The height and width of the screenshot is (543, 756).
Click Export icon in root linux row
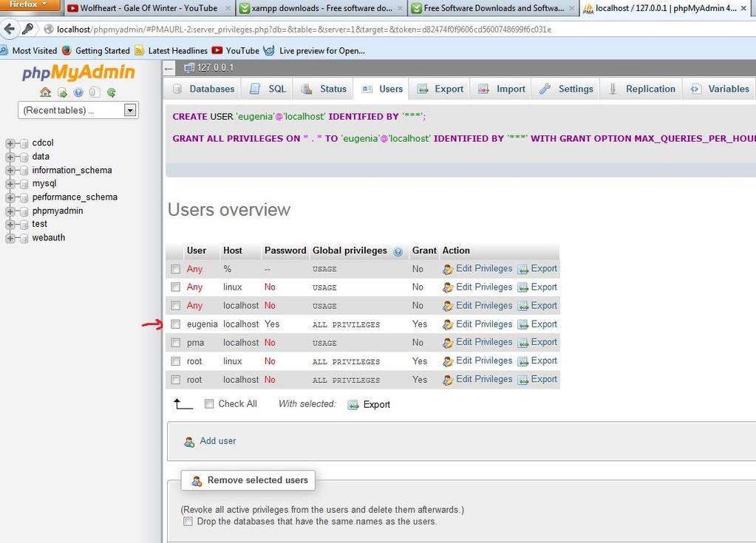(522, 361)
